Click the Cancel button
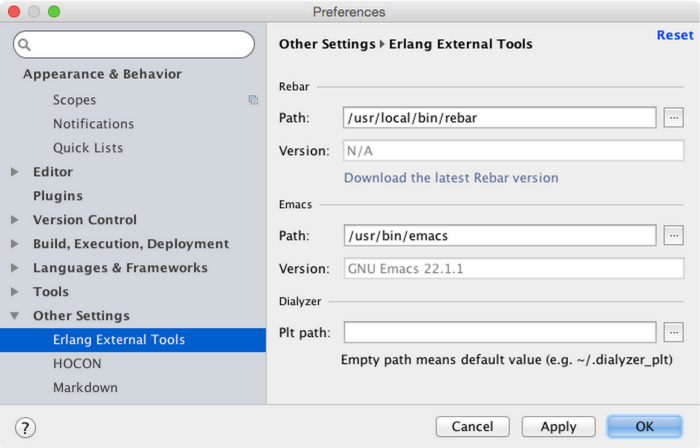 472,427
